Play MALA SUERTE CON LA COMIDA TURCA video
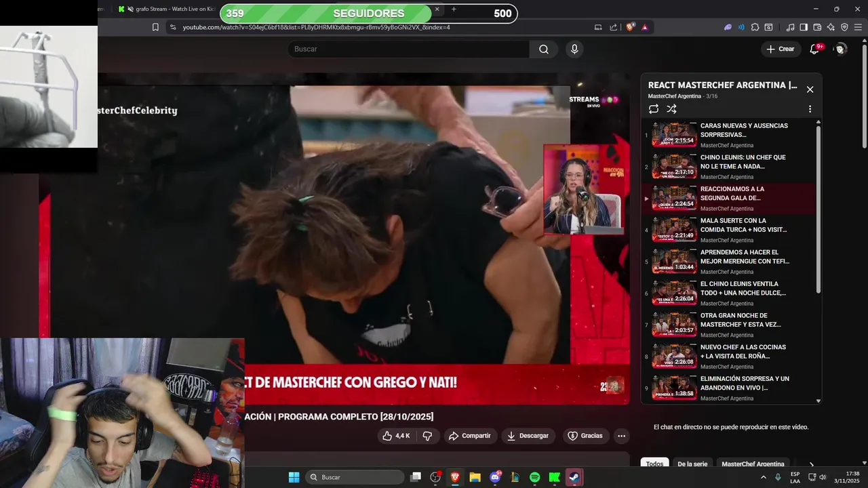Screen dimensions: 868x488 click(x=728, y=230)
